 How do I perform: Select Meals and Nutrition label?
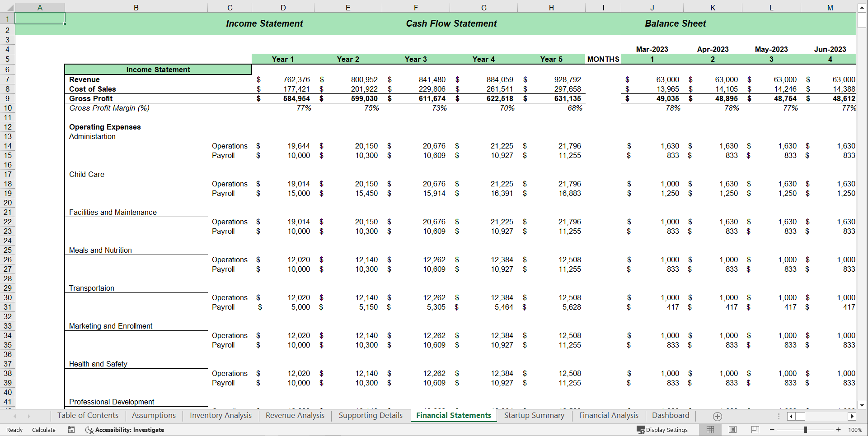100,250
